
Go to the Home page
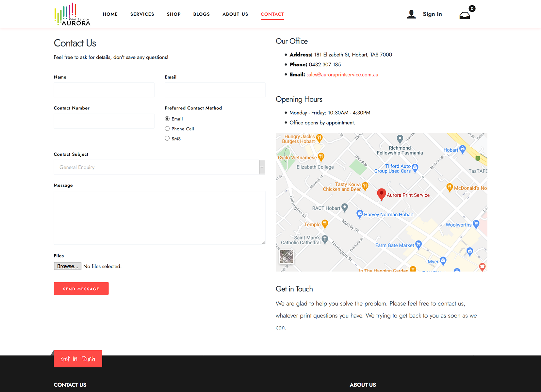tap(110, 14)
